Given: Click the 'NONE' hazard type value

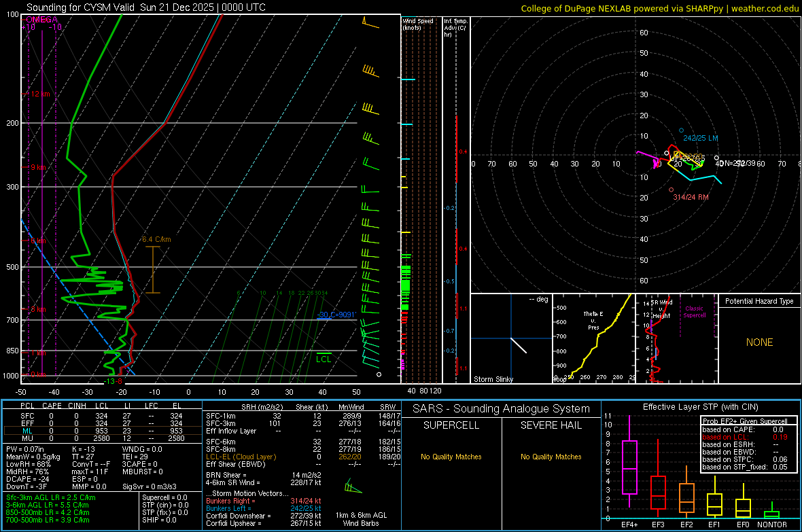Looking at the screenshot, I should click(x=759, y=342).
